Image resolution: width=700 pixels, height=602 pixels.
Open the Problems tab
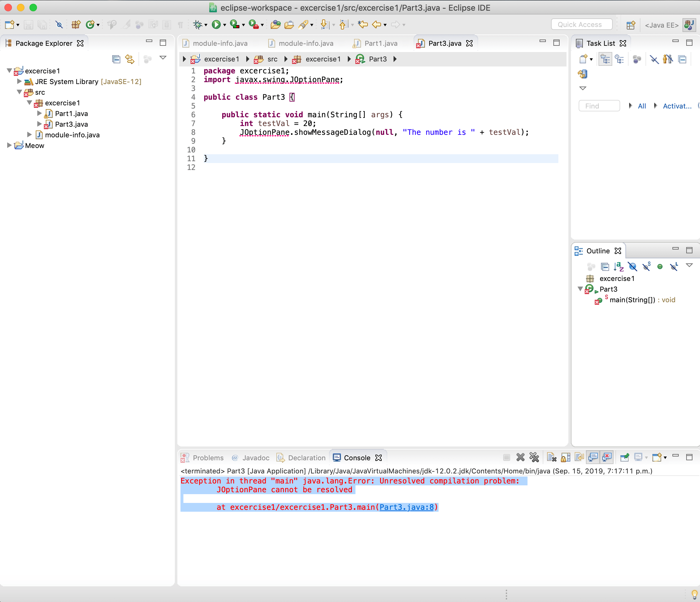208,458
